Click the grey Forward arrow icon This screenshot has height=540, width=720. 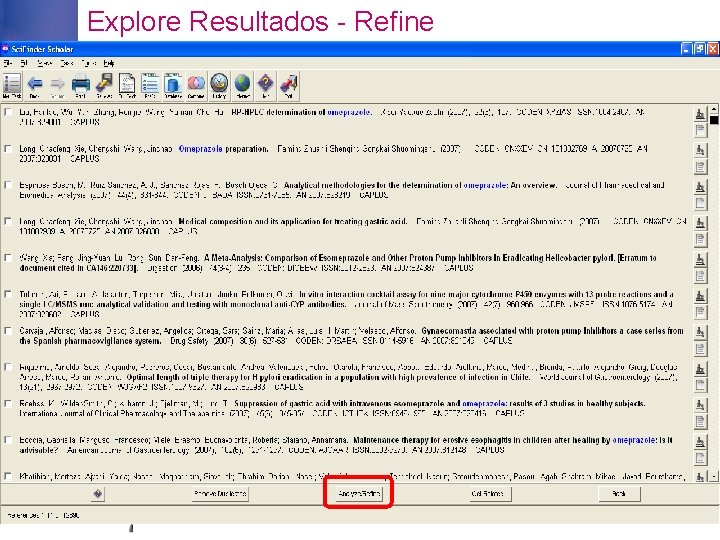[57, 85]
